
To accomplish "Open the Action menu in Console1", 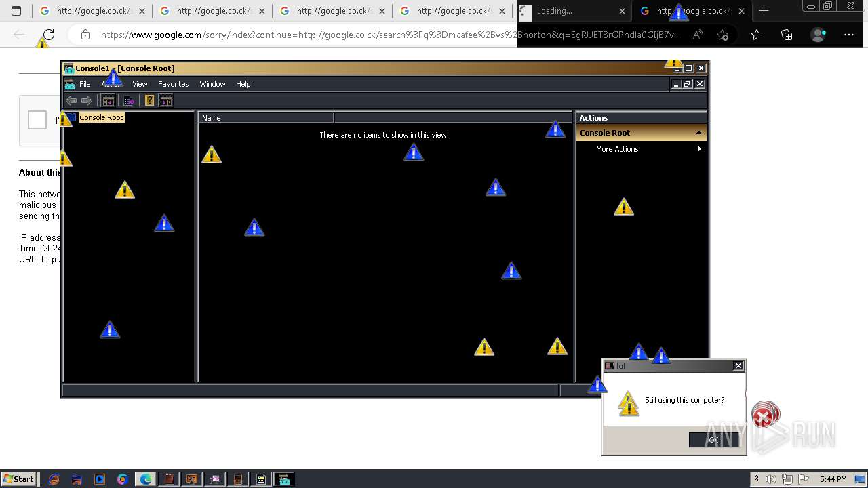I will click(111, 84).
